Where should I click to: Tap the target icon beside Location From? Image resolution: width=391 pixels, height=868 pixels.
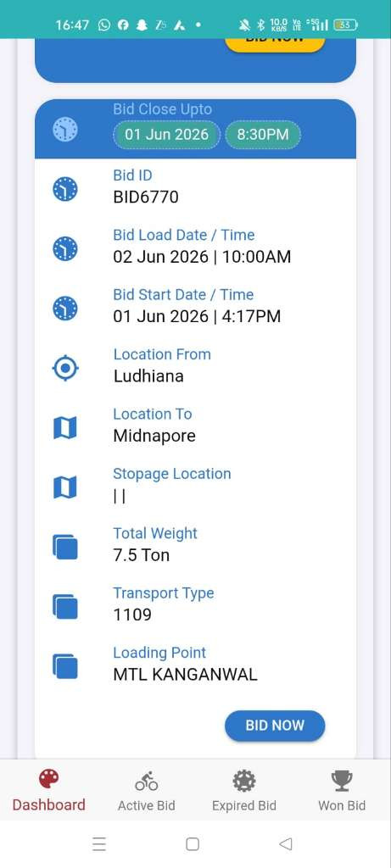tap(65, 368)
